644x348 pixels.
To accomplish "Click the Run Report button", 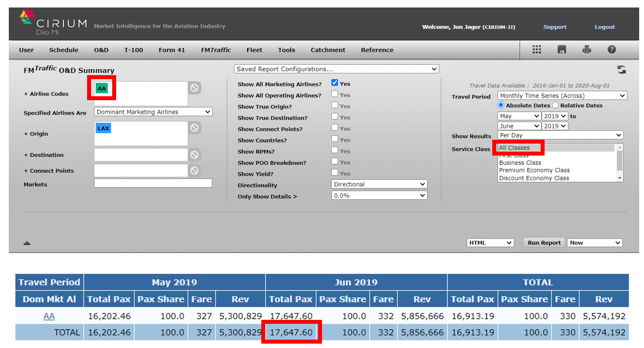I will (544, 243).
